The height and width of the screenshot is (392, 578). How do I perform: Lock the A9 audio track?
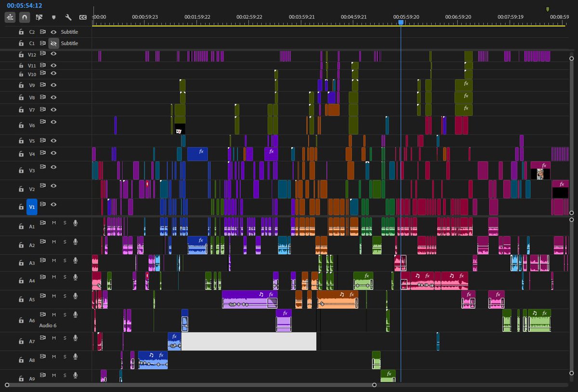[21, 379]
